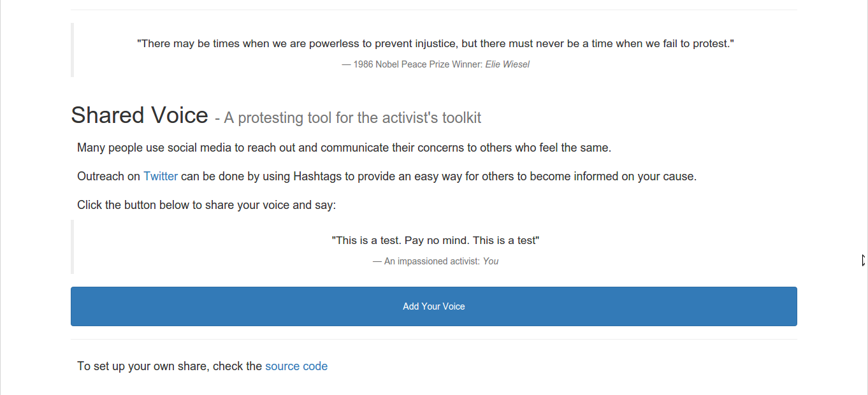Click the paragraph starting Many people use social media
The width and height of the screenshot is (868, 395).
coord(344,148)
